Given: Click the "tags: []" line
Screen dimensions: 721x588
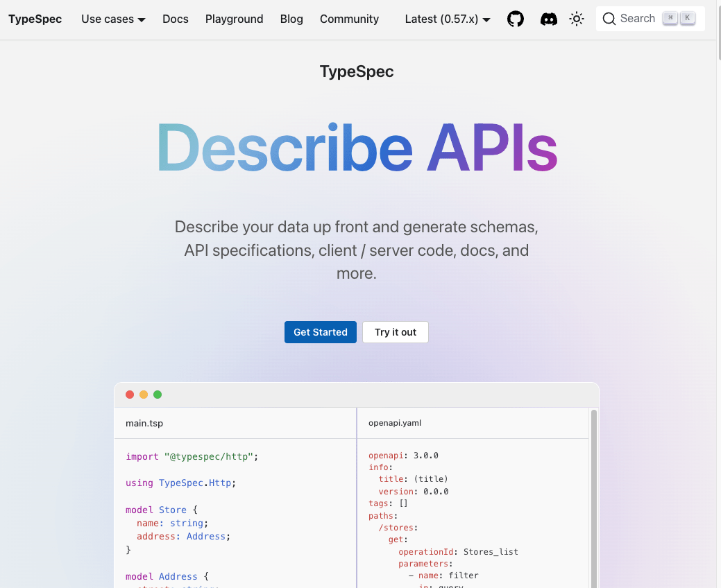Looking at the screenshot, I should pyautogui.click(x=388, y=503).
